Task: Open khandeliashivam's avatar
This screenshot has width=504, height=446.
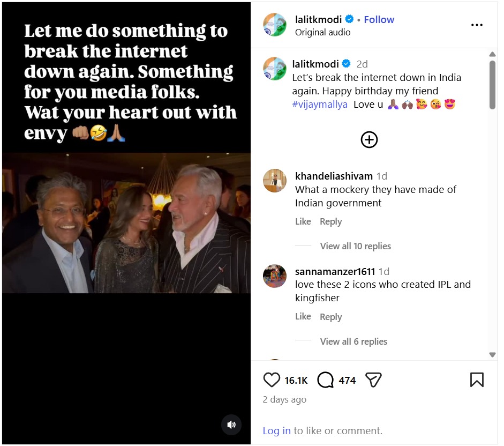Action: click(274, 181)
